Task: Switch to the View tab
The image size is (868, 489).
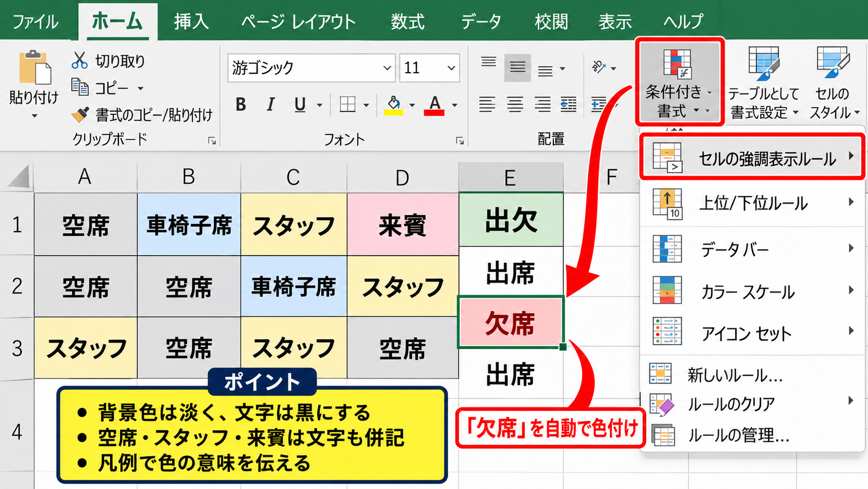Action: coord(615,22)
